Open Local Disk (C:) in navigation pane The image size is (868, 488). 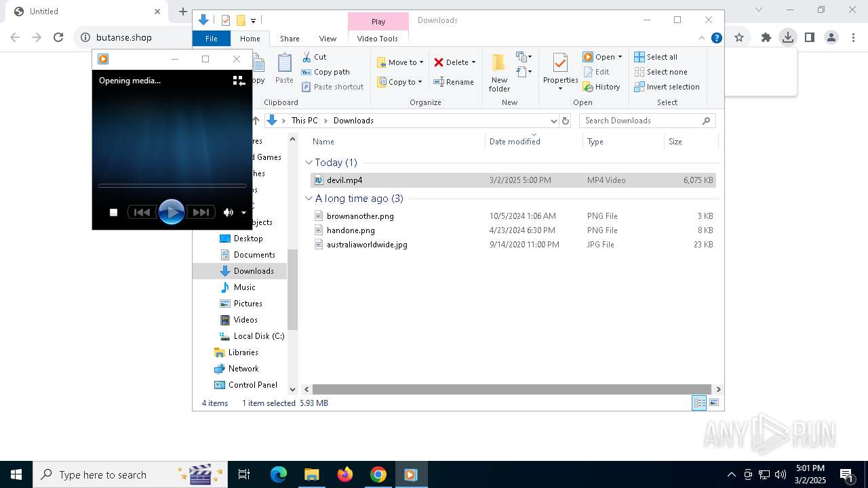pyautogui.click(x=252, y=336)
